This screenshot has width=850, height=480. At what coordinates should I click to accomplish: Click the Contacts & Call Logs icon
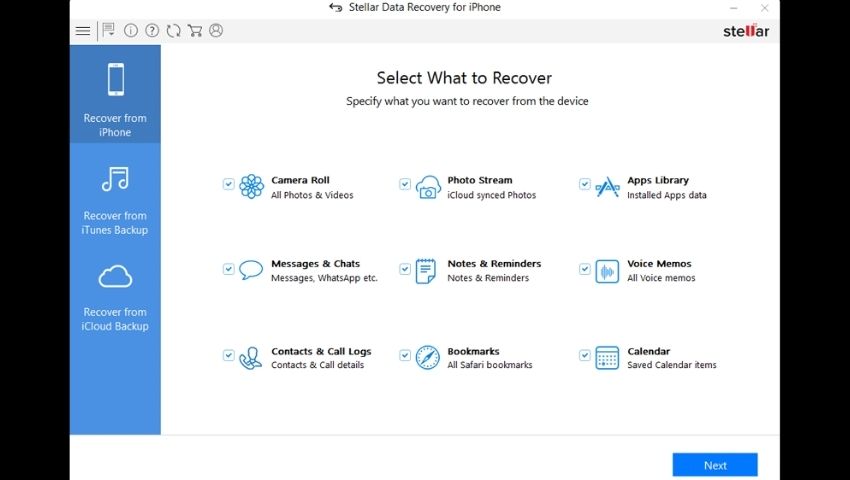[x=250, y=358]
